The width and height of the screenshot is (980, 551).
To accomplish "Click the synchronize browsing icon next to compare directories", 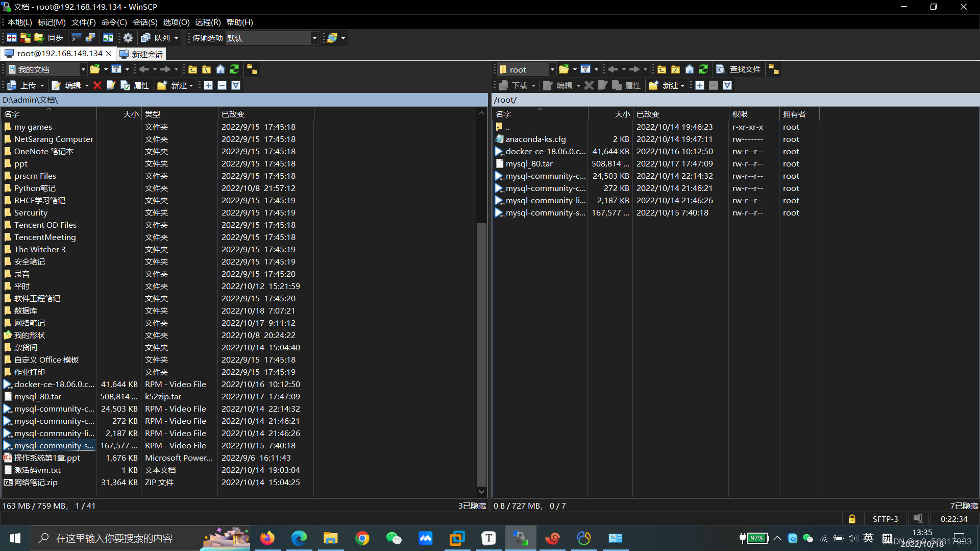I will pos(25,38).
